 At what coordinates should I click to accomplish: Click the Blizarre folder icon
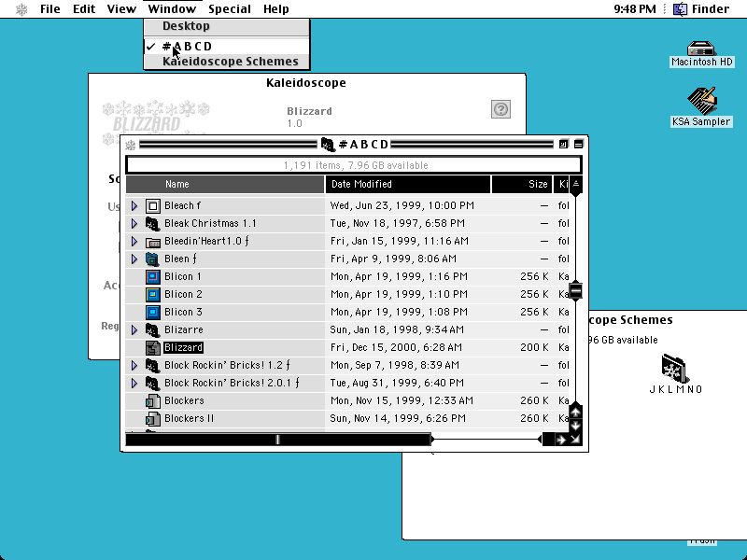tap(153, 329)
